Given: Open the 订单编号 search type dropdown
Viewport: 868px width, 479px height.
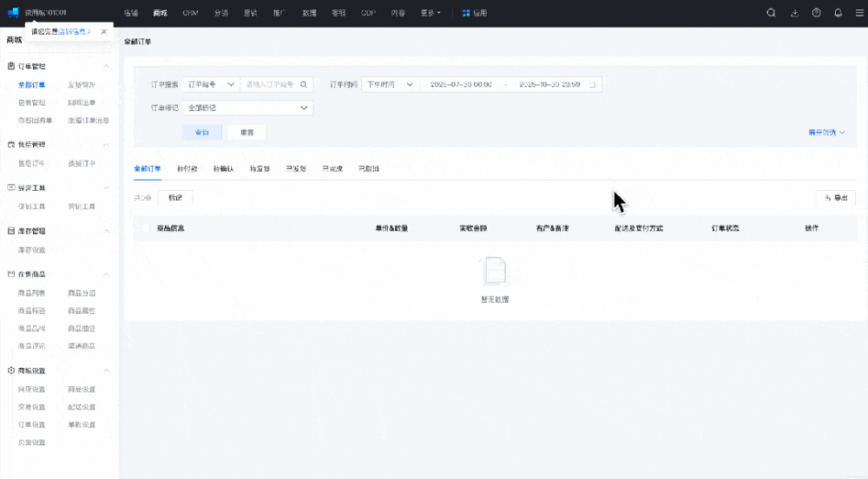Looking at the screenshot, I should point(211,85).
